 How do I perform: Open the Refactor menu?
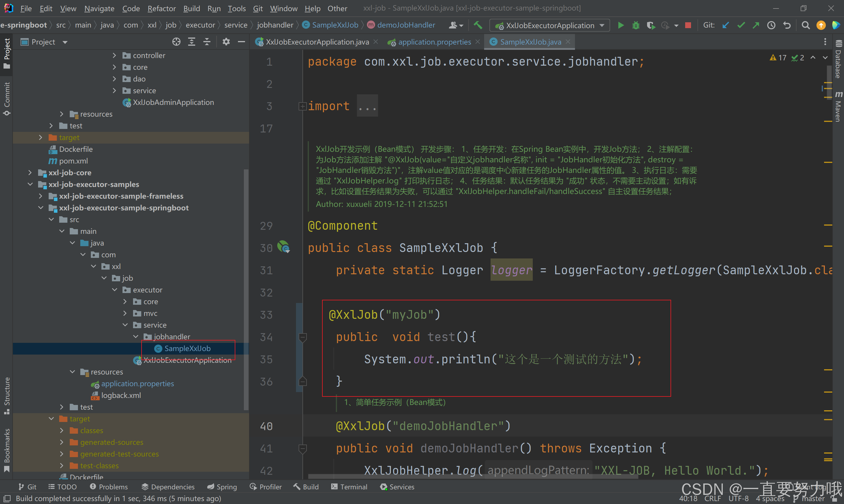[161, 8]
